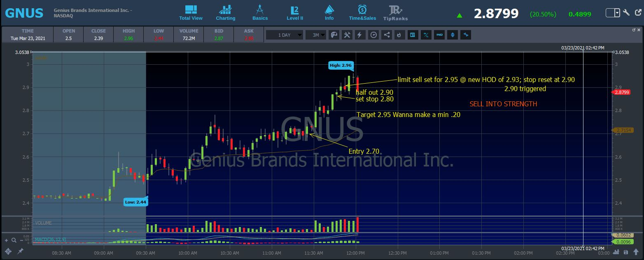Save the chart with the disk icon
644x260 pixels.
pos(626,252)
